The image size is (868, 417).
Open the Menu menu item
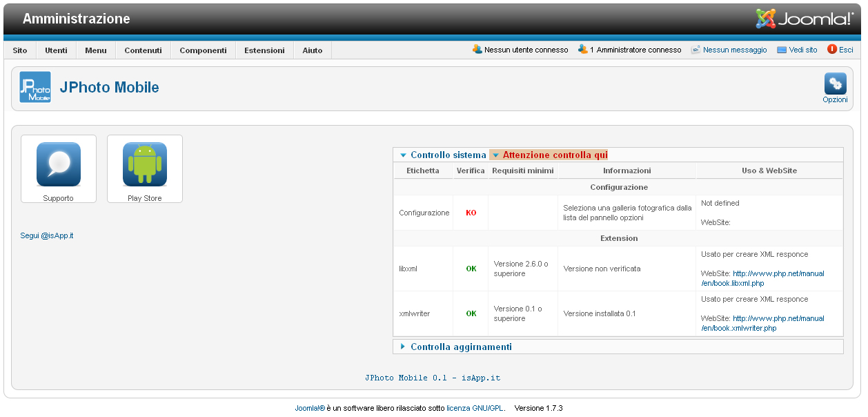(96, 50)
